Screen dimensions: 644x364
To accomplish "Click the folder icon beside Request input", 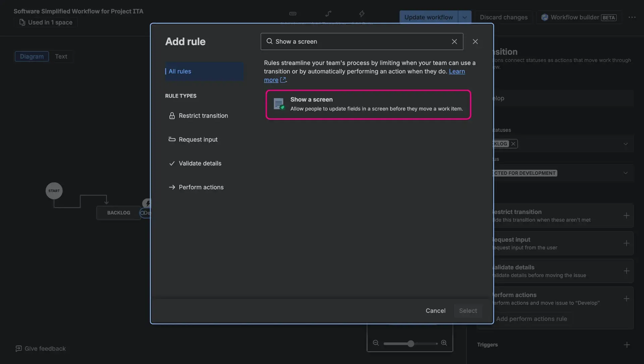I will click(172, 139).
